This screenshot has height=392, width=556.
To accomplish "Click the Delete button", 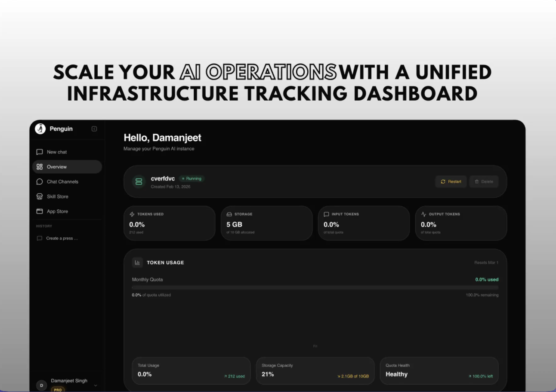I will tap(484, 181).
